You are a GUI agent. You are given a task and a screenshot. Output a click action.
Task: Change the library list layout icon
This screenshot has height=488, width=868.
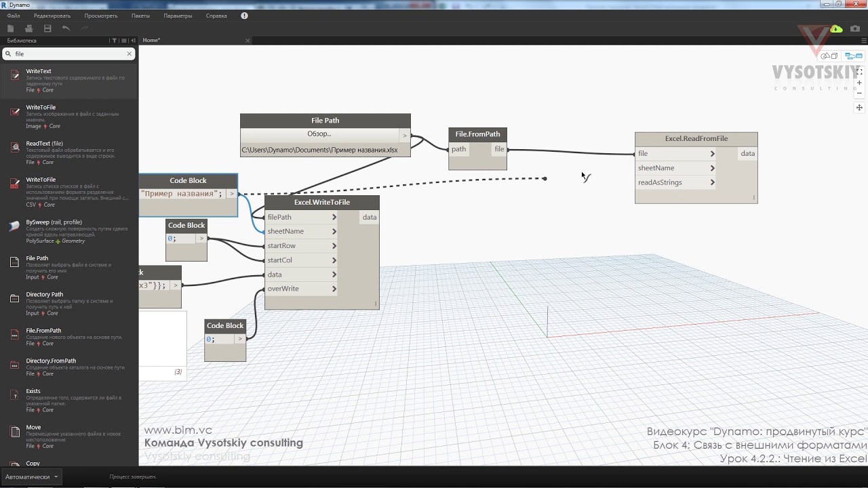point(123,41)
